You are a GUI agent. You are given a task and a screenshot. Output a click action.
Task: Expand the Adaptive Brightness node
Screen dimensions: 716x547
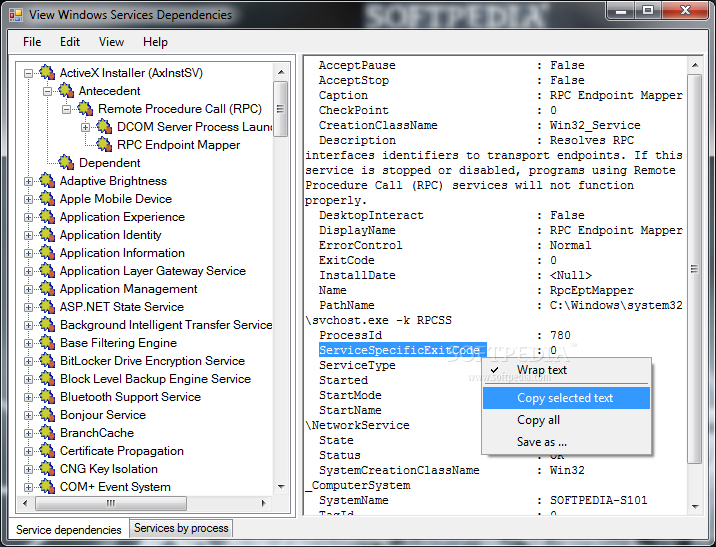28,181
